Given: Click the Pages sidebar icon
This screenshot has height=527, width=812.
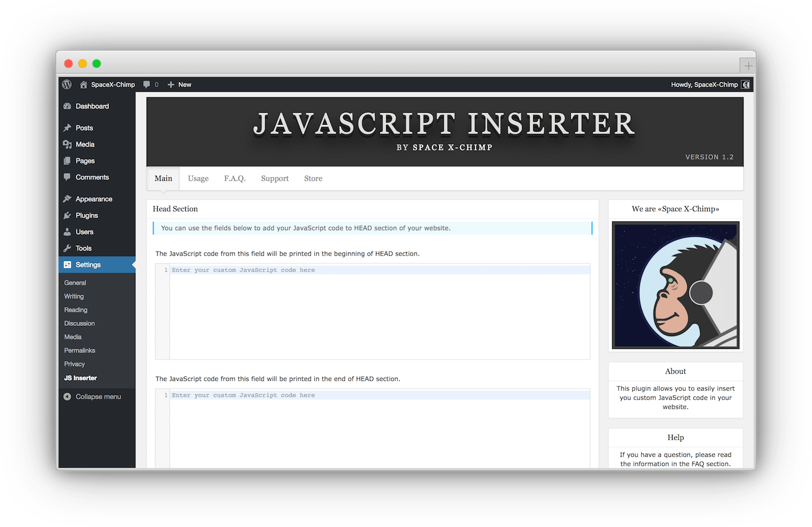Looking at the screenshot, I should (x=67, y=161).
